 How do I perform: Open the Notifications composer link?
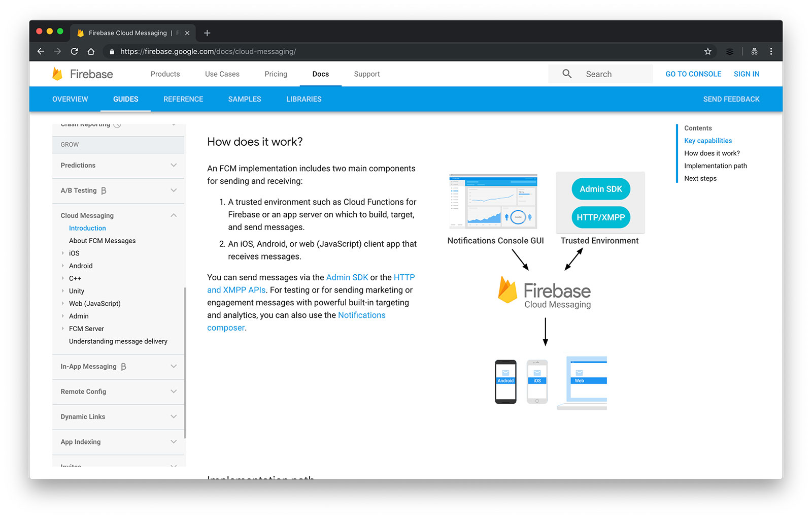click(x=362, y=315)
